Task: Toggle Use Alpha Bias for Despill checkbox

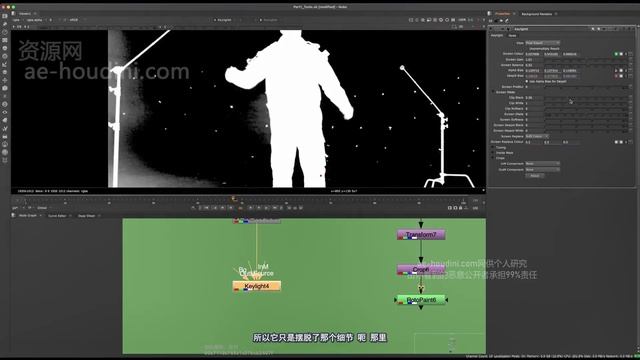Action: click(x=527, y=81)
